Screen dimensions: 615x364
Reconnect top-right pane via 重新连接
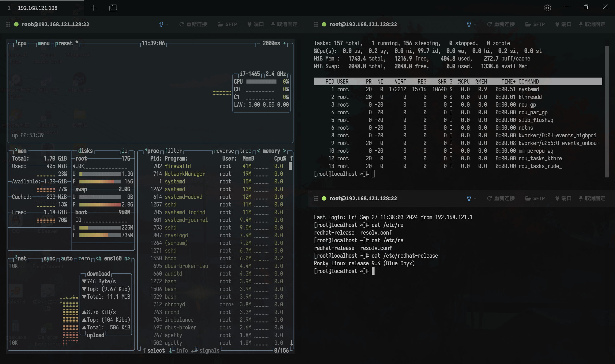501,24
